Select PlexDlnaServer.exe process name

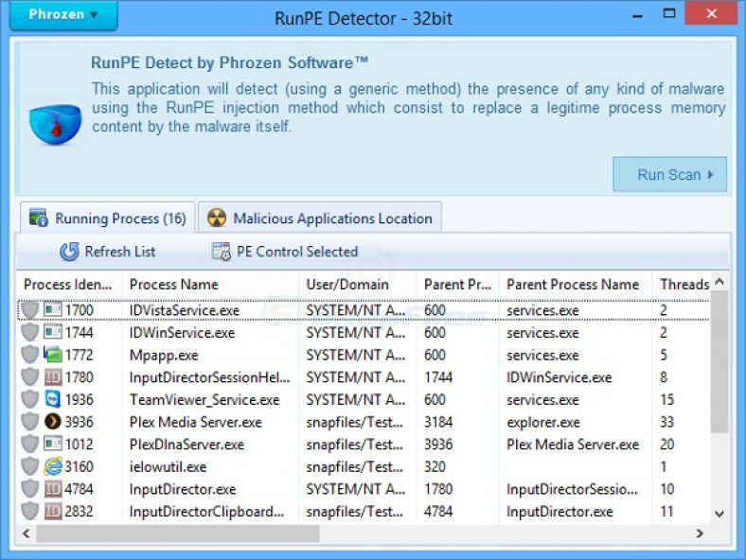pos(186,444)
